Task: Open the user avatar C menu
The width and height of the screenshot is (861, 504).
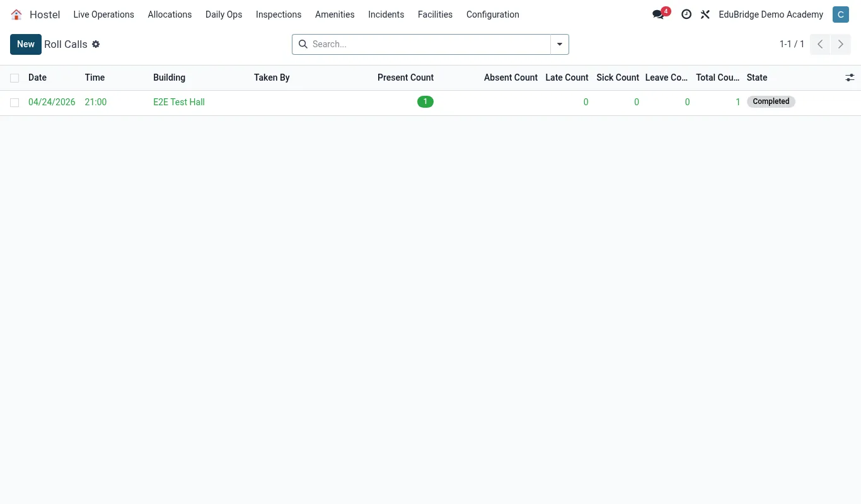Action: click(840, 14)
